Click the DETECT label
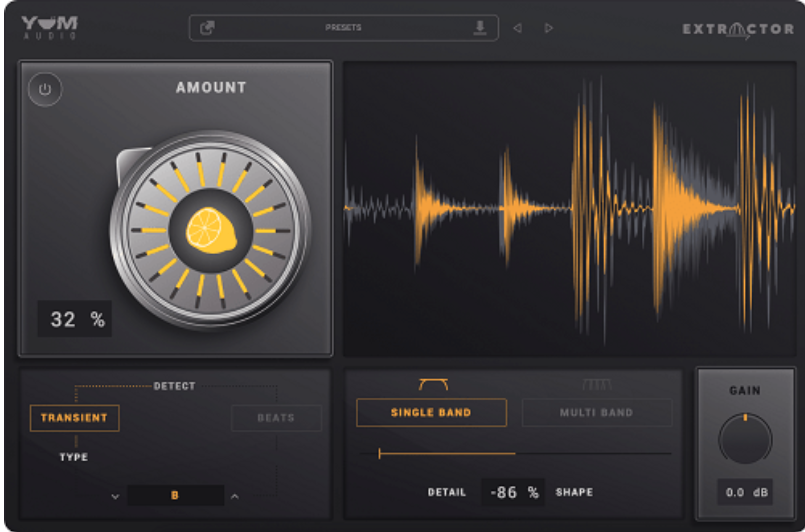This screenshot has width=805, height=532. (175, 386)
